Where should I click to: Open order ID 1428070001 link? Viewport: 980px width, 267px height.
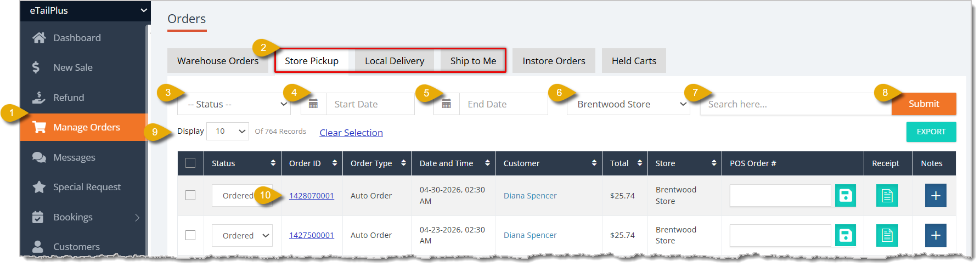pos(312,196)
